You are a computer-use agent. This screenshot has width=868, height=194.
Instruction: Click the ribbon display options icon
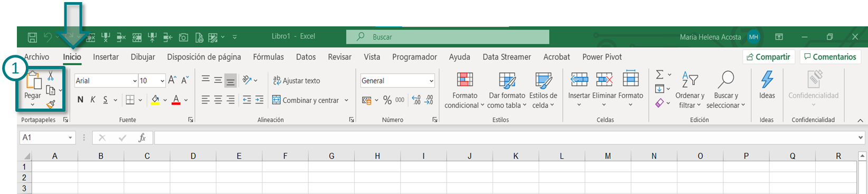(x=779, y=37)
